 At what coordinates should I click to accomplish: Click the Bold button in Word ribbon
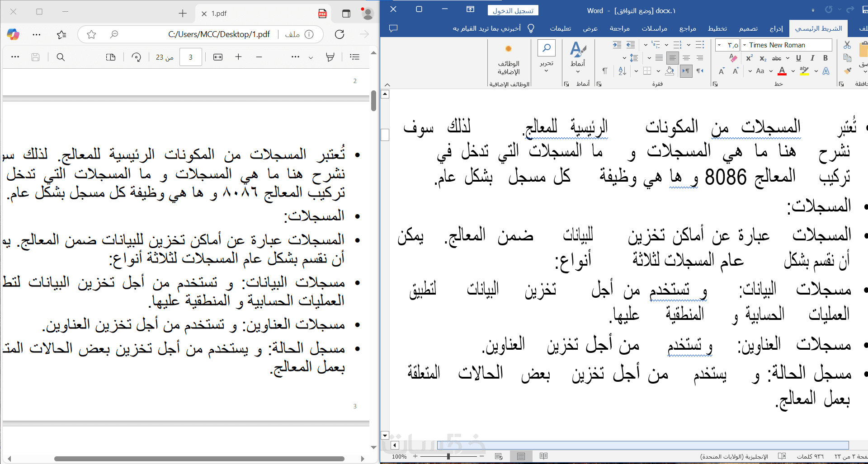tap(826, 58)
